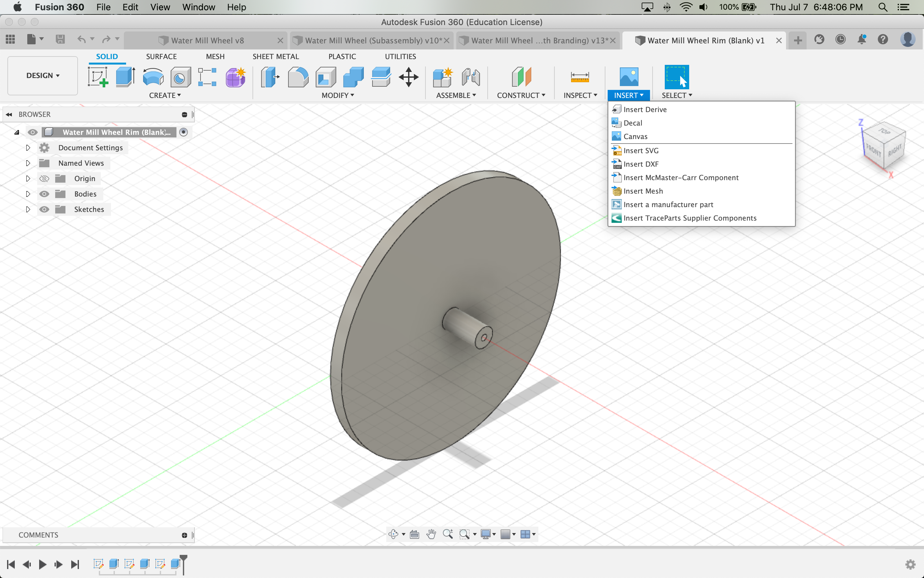Click the ViewCube TOP face
This screenshot has height=578, width=924.
(884, 132)
